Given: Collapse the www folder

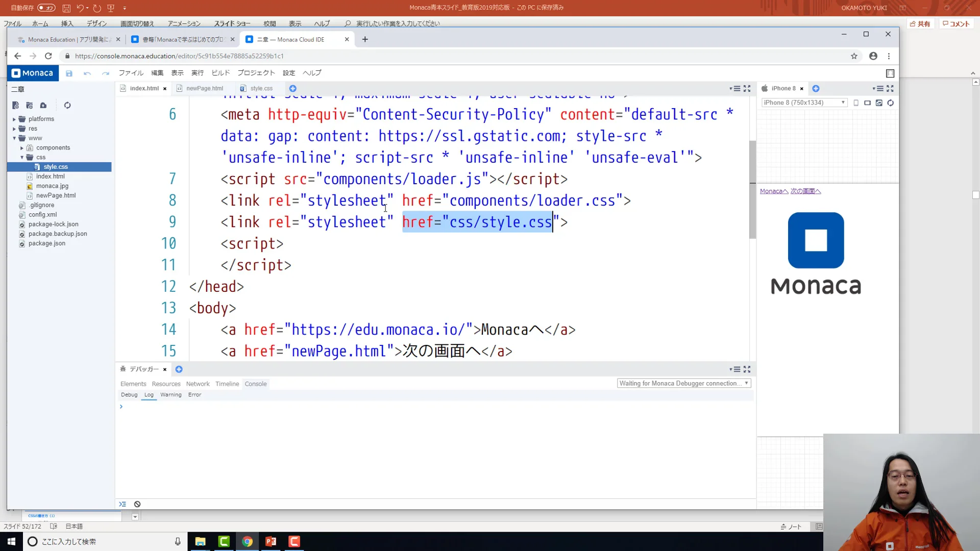Looking at the screenshot, I should click(14, 138).
